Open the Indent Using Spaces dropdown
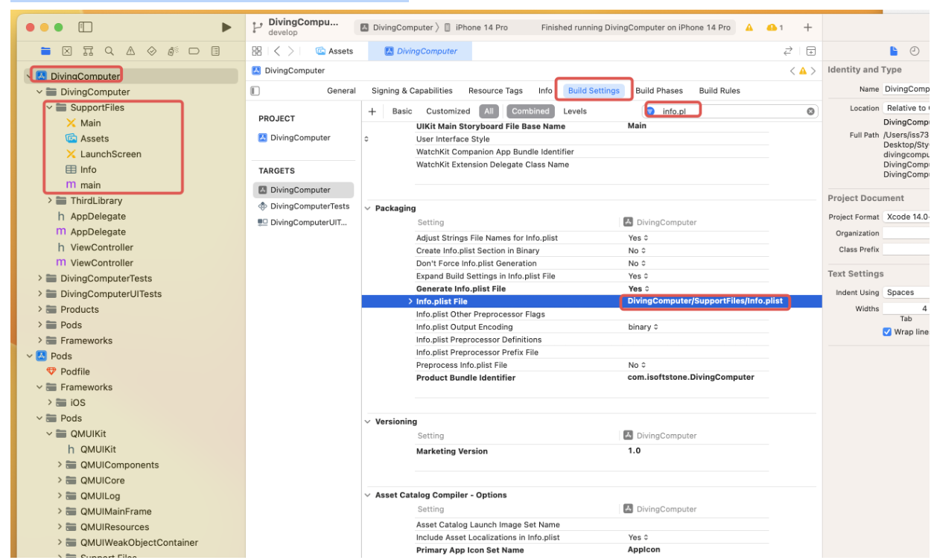This screenshot has height=560, width=931. (x=906, y=293)
